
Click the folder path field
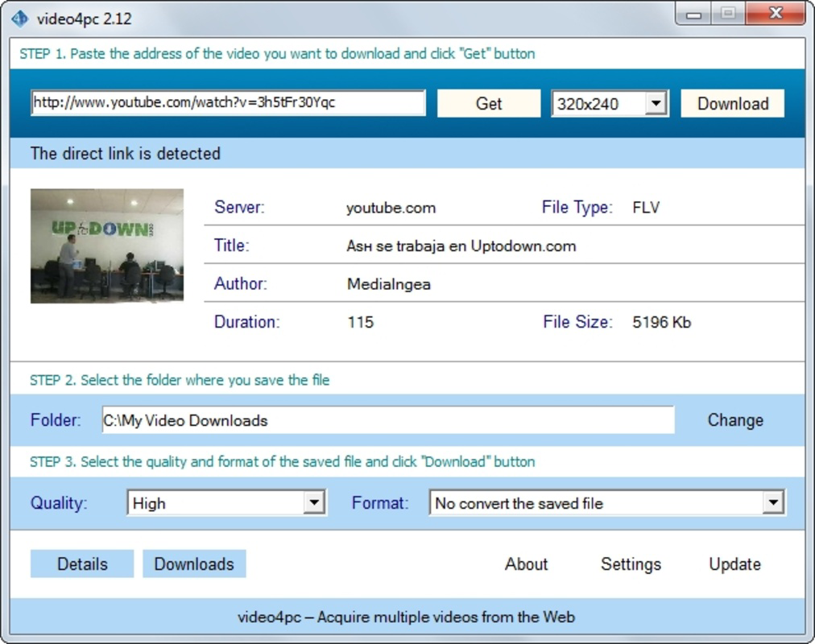(x=388, y=420)
